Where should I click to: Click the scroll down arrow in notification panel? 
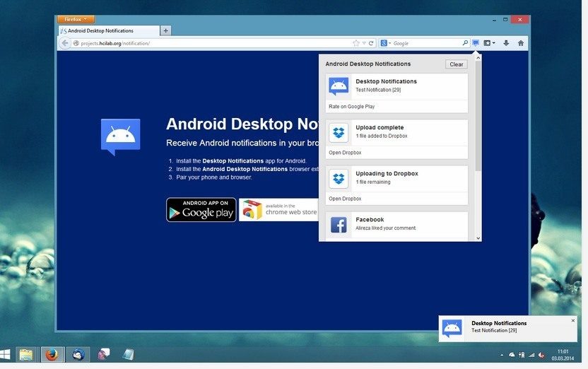478,238
